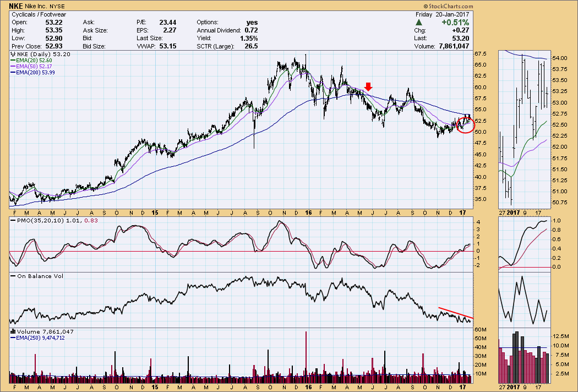The image size is (578, 392).
Task: Click the header 'Volume:' label at top right
Action: pos(424,46)
